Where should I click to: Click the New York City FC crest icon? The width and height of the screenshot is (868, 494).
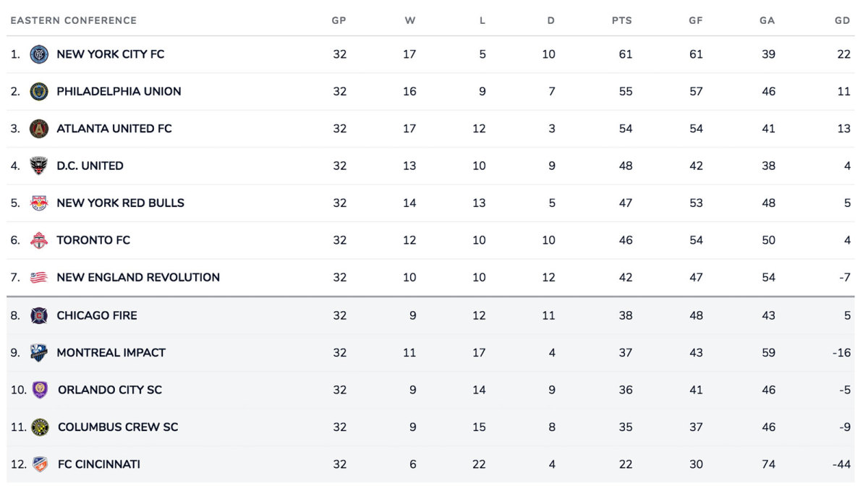coord(39,54)
